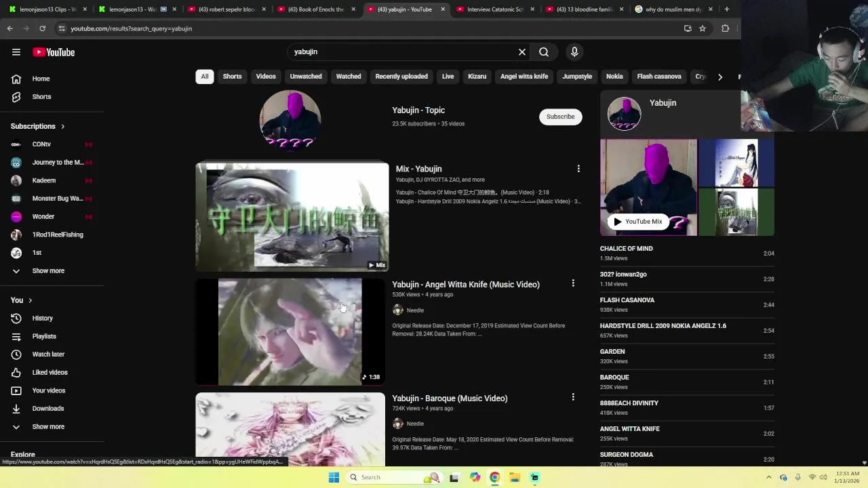The image size is (868, 488).
Task: Open the Yabujin - Topic channel title
Action: click(418, 110)
